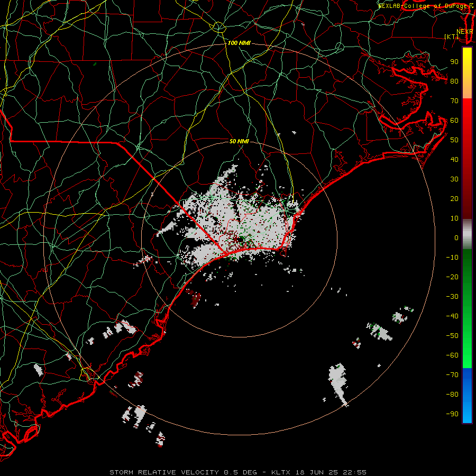Click the -80 knot scale label

pos(452,395)
